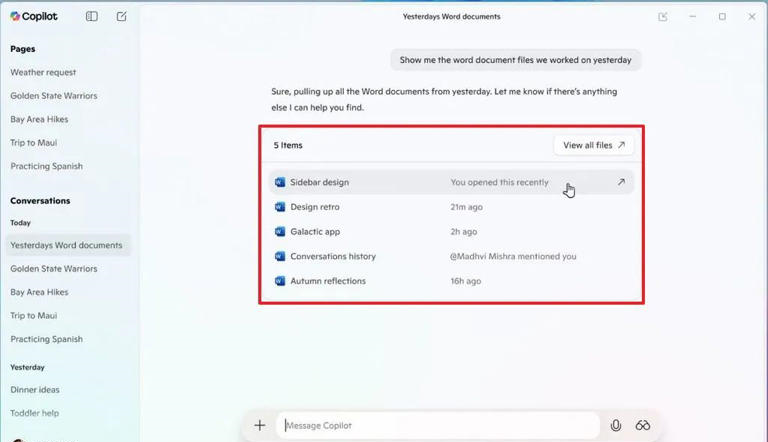Click the plus attach icon in message bar
The height and width of the screenshot is (442, 768).
coord(260,425)
